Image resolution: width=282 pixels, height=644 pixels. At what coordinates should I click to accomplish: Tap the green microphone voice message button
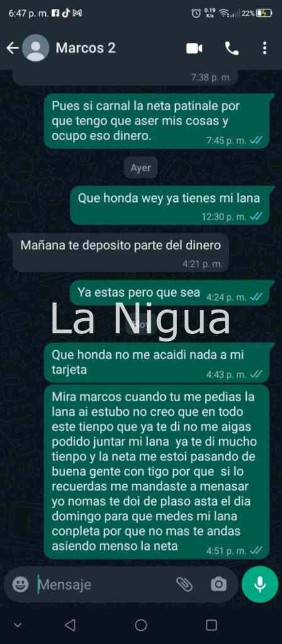(x=260, y=584)
